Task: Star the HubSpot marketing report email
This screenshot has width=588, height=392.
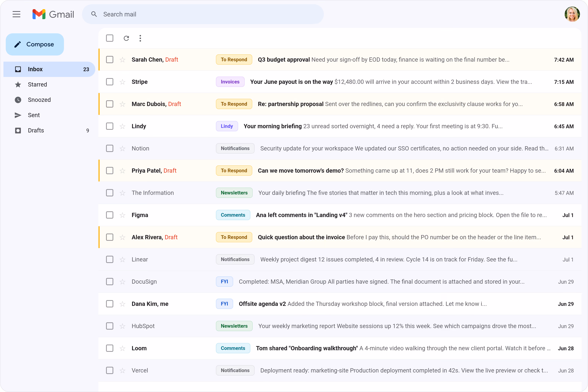Action: (x=122, y=326)
